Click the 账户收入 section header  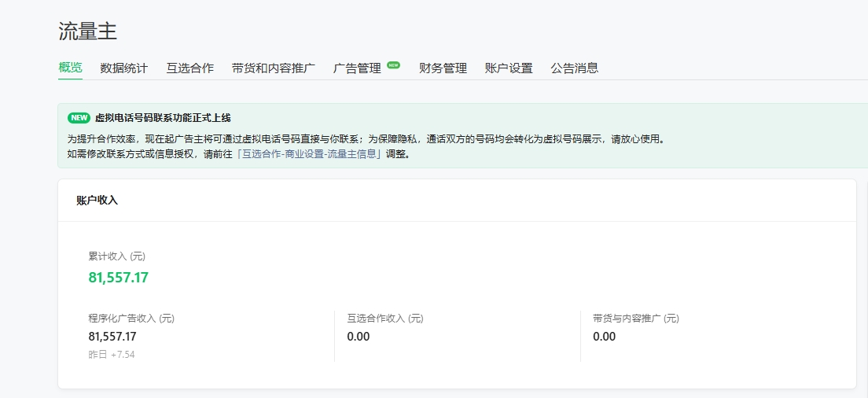click(x=97, y=201)
